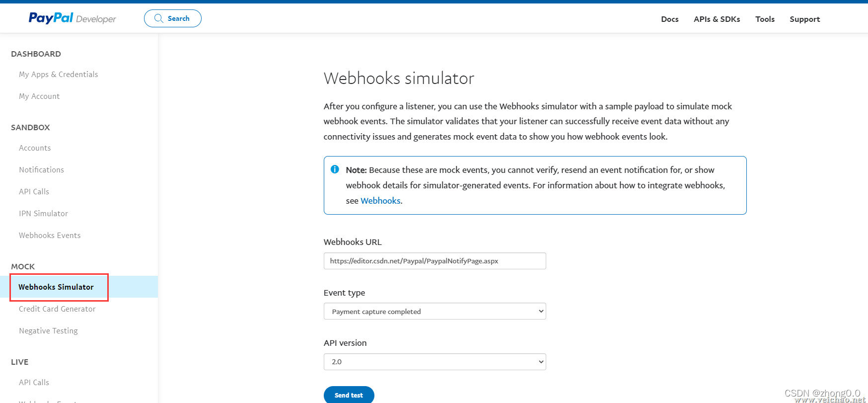The width and height of the screenshot is (868, 403).
Task: Click the blue info icon in the note
Action: coord(335,169)
